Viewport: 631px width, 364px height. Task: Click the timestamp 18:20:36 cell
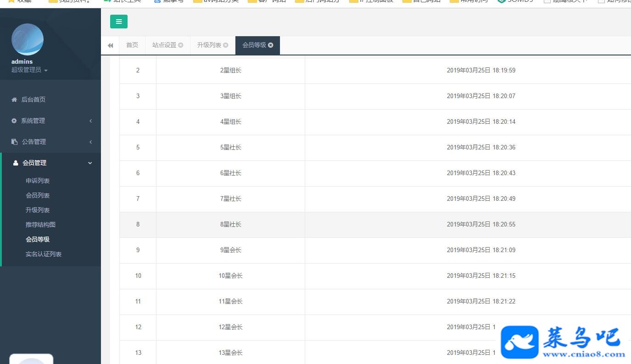tap(468, 148)
